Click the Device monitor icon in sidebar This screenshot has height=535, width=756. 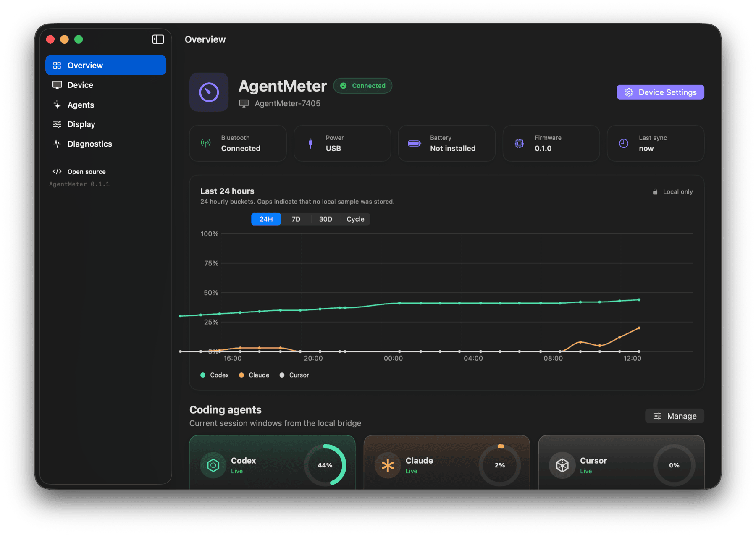(x=57, y=85)
